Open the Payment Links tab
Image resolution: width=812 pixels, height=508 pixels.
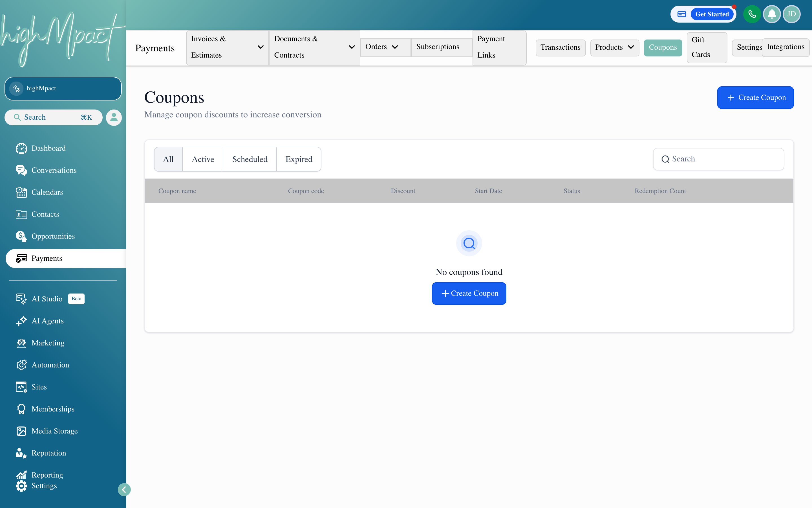tap(499, 47)
